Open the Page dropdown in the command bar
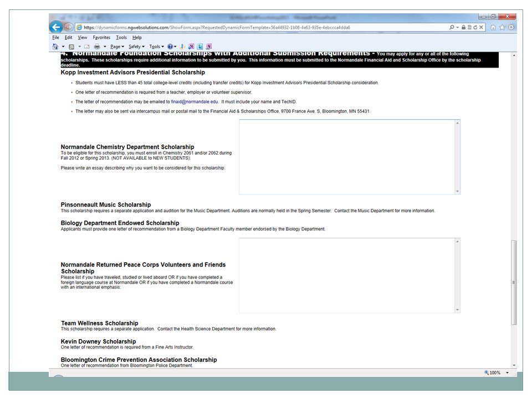The image size is (532, 399). click(117, 47)
